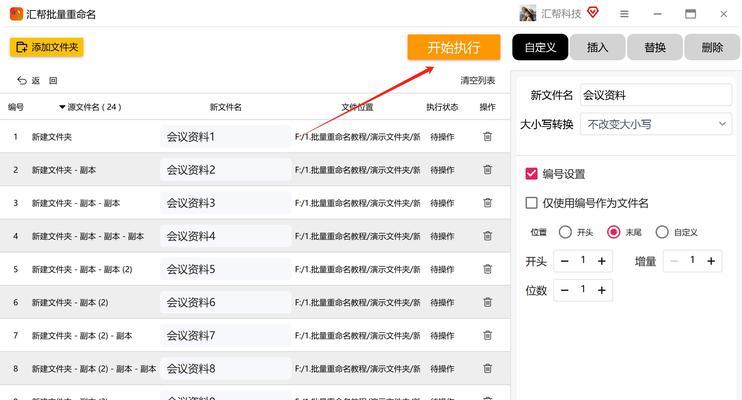742x400 pixels.
Task: Click the icon next to 返回
Action: pyautogui.click(x=53, y=80)
